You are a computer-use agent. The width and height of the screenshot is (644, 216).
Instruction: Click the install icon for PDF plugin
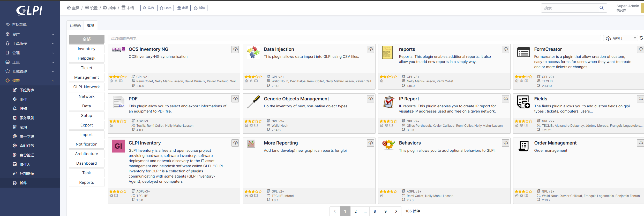(235, 99)
